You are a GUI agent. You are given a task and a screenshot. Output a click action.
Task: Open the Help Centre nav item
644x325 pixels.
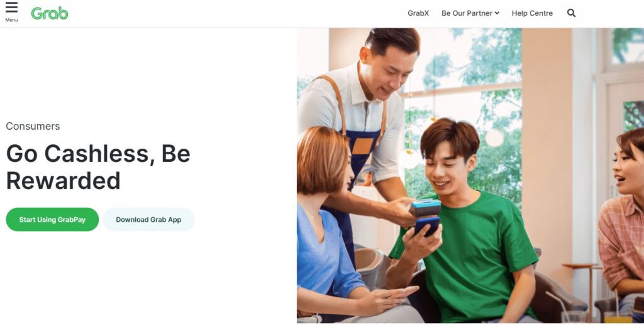532,13
